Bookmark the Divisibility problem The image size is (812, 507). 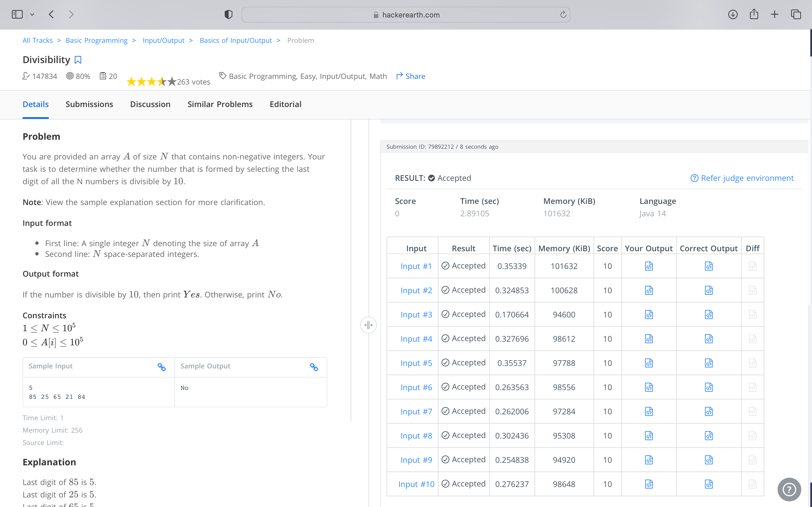coord(78,60)
